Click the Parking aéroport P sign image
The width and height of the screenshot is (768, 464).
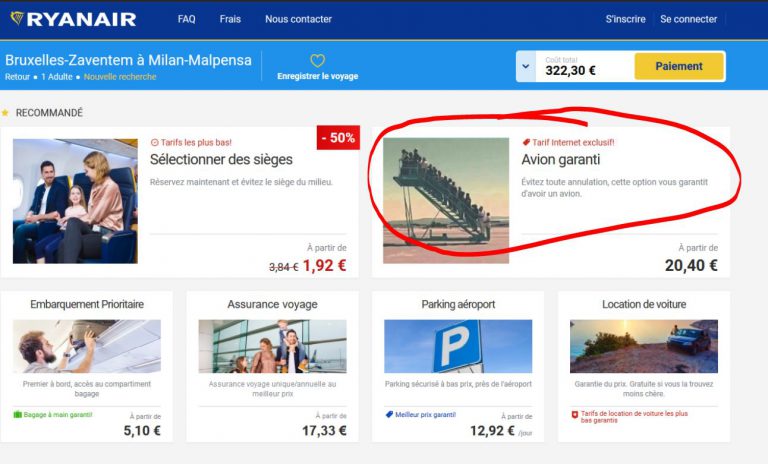458,346
